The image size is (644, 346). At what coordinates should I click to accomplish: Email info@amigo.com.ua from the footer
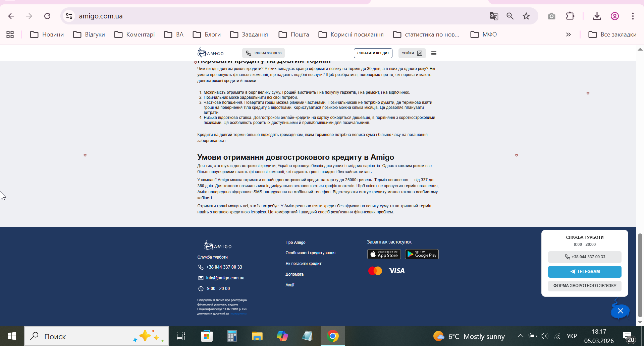pos(221,278)
